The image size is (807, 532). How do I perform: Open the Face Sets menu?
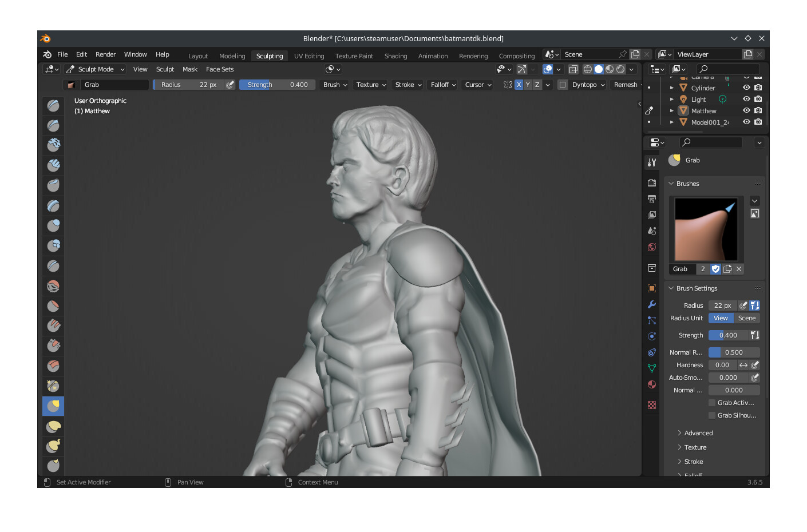pos(220,69)
